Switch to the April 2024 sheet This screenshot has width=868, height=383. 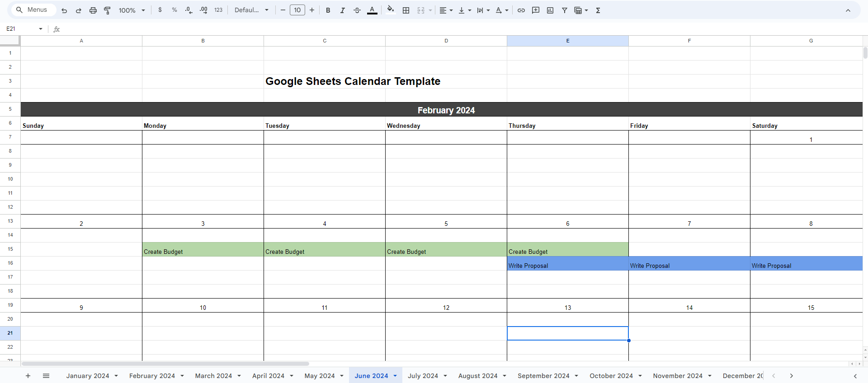[268, 376]
